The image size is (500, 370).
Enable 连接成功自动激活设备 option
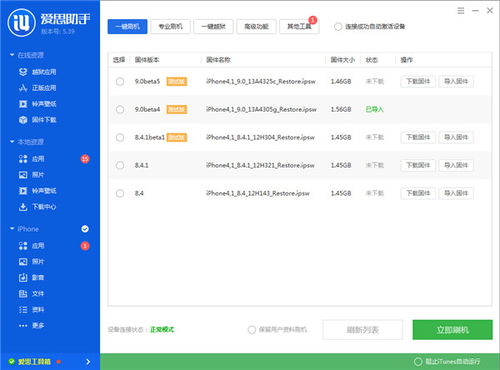(338, 27)
